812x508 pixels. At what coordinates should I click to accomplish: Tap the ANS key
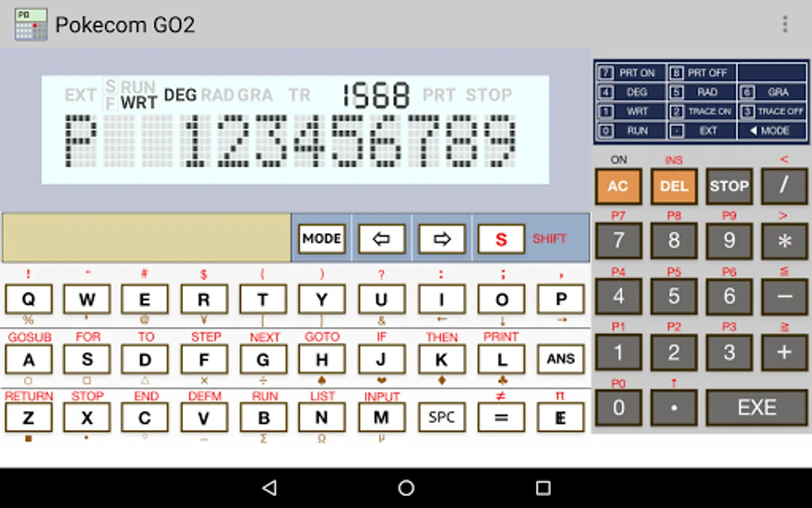(561, 359)
